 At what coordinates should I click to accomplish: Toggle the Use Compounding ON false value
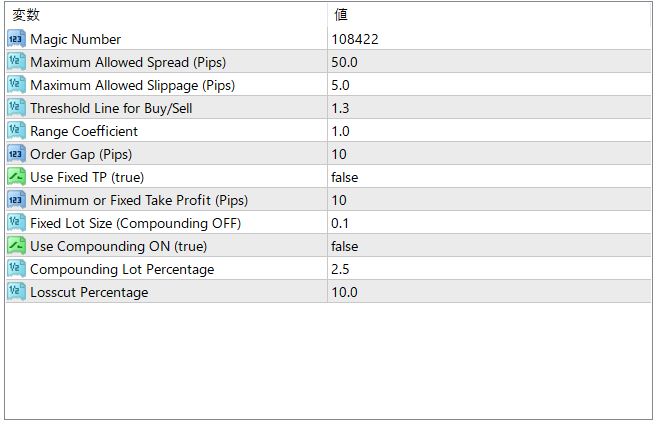click(345, 246)
